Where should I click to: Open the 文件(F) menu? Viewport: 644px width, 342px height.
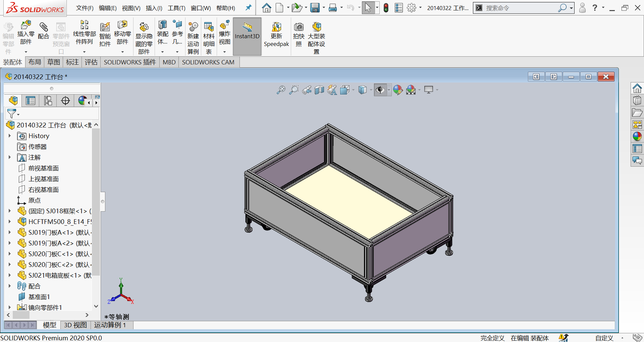(x=85, y=8)
